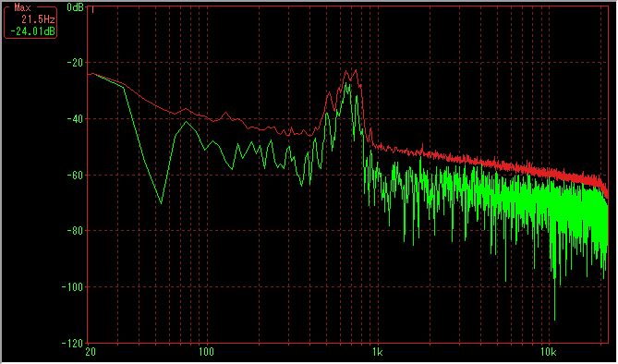Screen dimensions: 618x364
Task: Click the green curve's bump between 50Hz and 100Hz
Action: [x=186, y=122]
